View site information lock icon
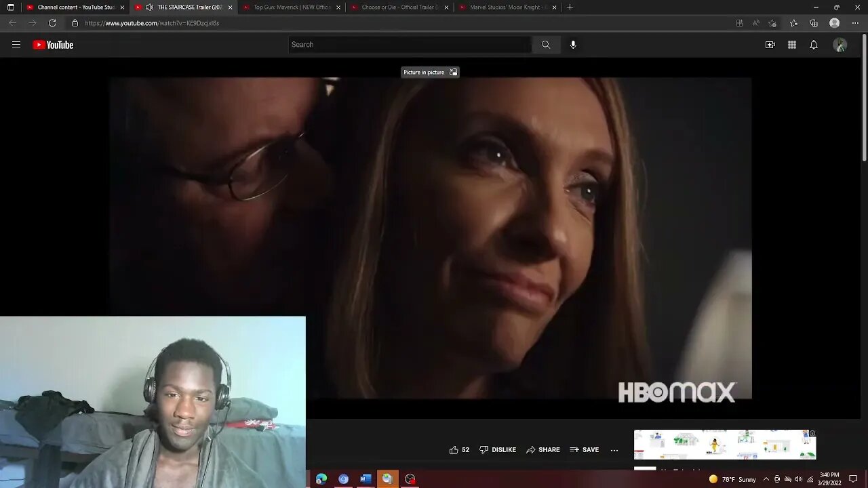Viewport: 868px width, 488px height. click(75, 23)
